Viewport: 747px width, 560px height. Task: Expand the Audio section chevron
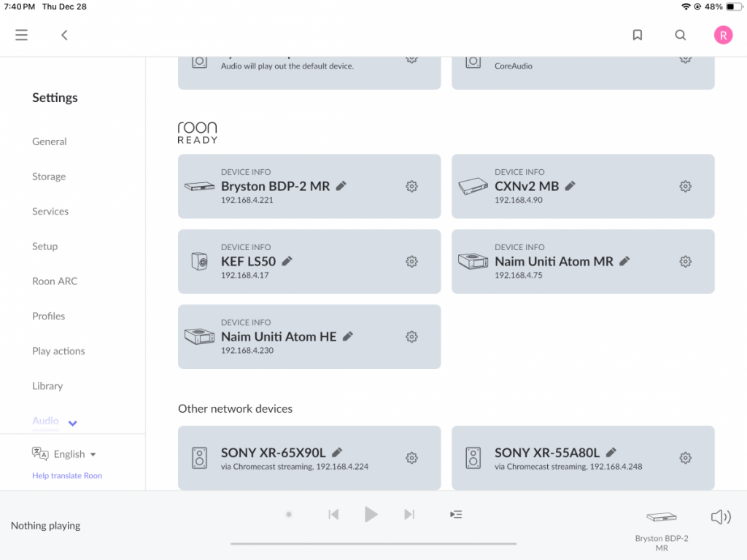pos(72,423)
